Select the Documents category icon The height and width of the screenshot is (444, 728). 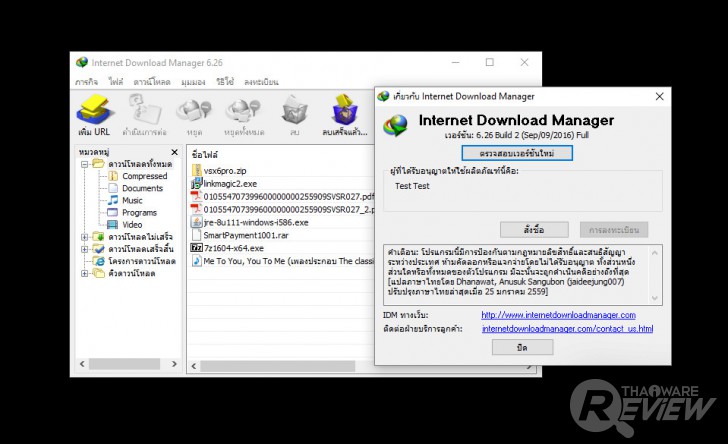click(113, 188)
